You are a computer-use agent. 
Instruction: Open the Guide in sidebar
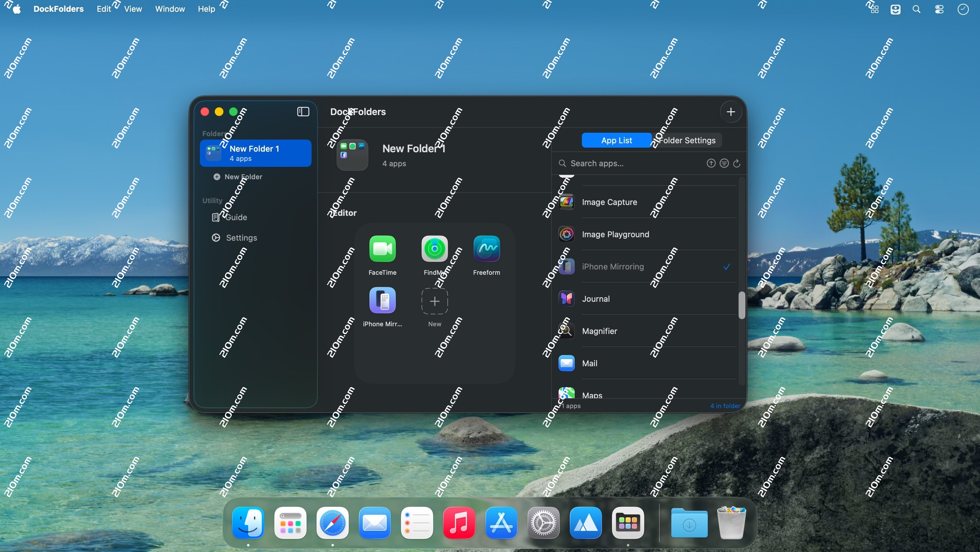pos(229,217)
